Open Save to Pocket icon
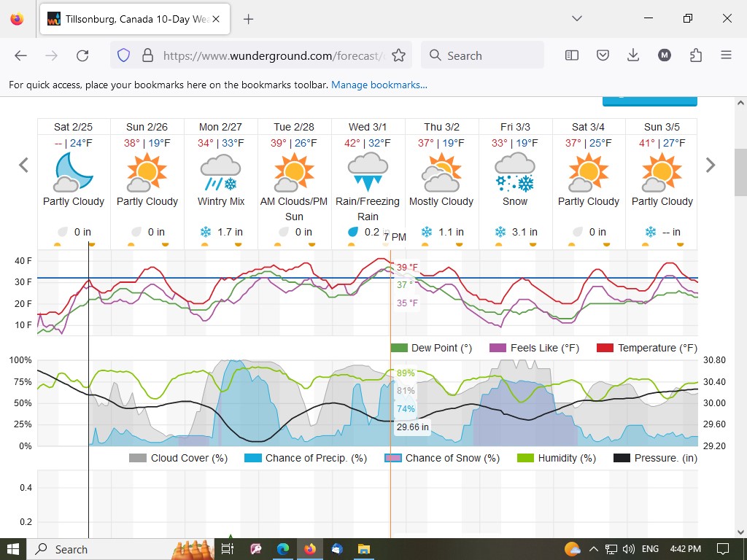The height and width of the screenshot is (560, 747). click(x=603, y=55)
